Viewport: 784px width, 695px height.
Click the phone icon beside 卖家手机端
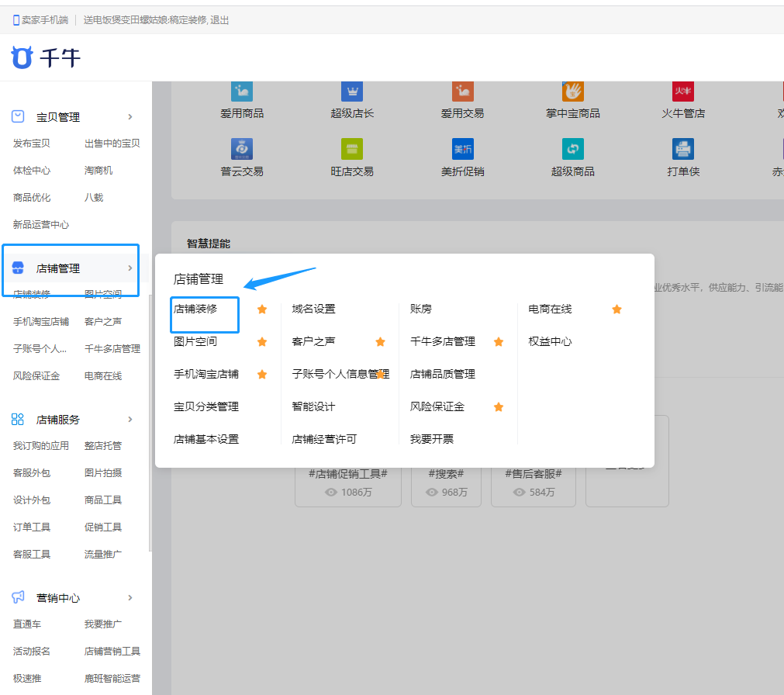pyautogui.click(x=16, y=20)
